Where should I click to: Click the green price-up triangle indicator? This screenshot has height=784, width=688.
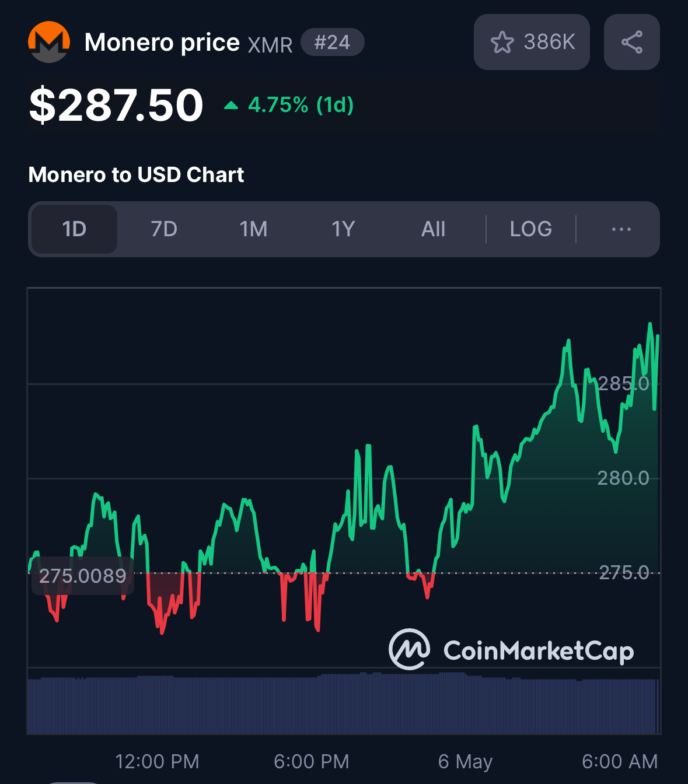[231, 106]
